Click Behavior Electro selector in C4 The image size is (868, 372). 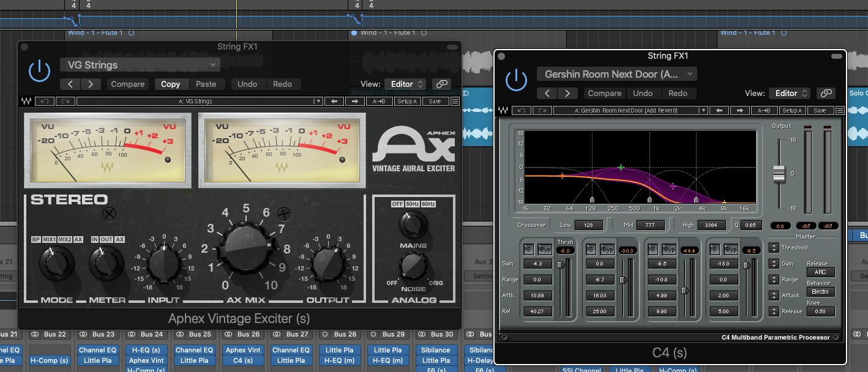click(x=820, y=292)
